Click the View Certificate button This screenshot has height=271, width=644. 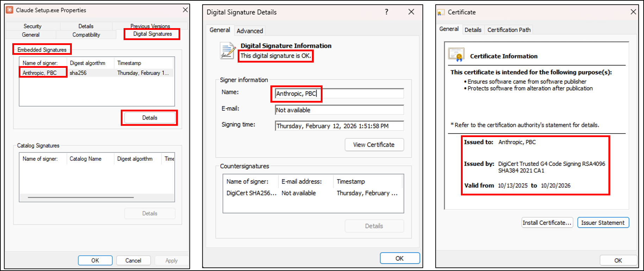374,145
